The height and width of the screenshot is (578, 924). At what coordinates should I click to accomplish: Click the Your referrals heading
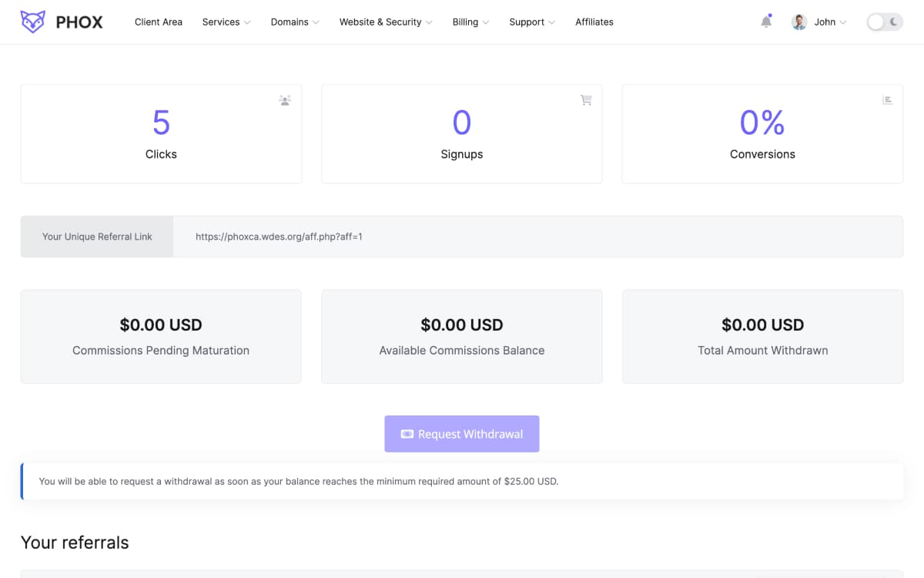click(x=75, y=543)
